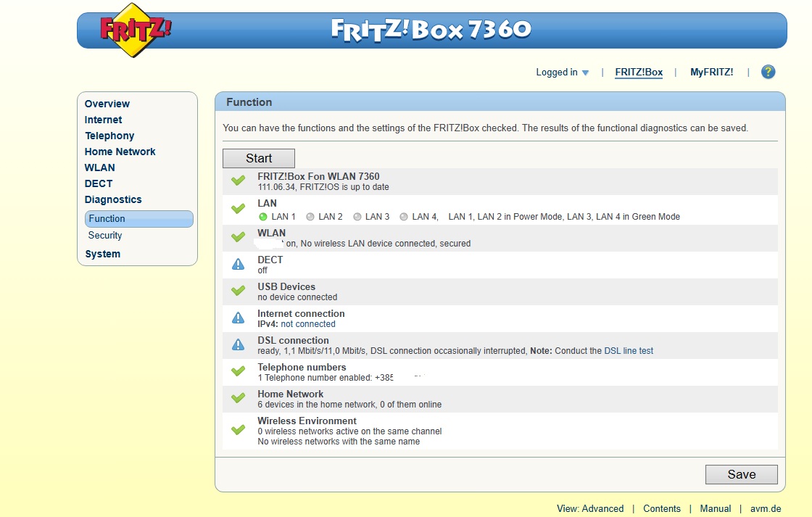Open the DECT sidebar menu
Viewport: 812px width, 517px height.
[99, 184]
